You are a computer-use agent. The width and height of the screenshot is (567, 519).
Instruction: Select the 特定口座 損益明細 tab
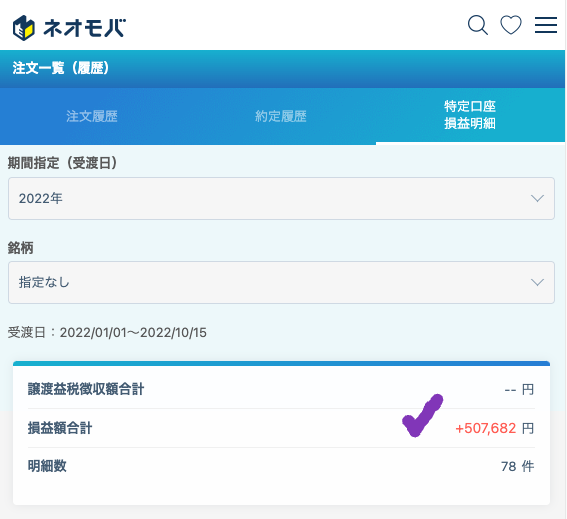[x=470, y=115]
